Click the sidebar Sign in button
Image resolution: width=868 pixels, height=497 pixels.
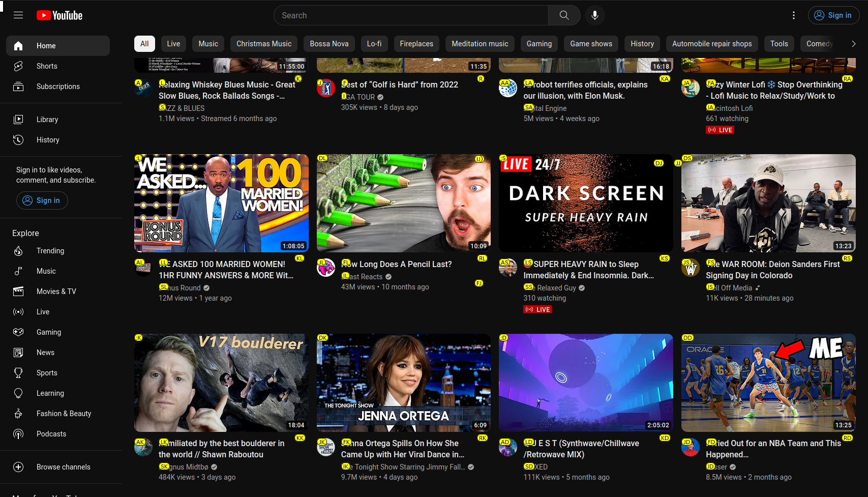tap(42, 200)
